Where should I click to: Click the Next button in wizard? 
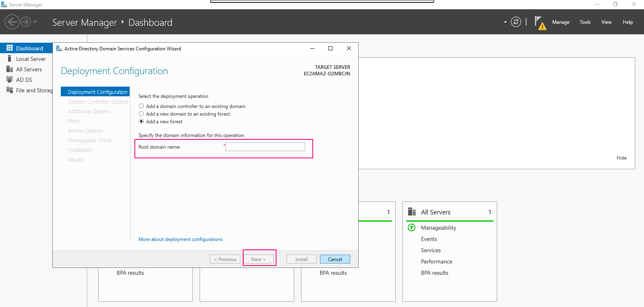[x=258, y=259]
